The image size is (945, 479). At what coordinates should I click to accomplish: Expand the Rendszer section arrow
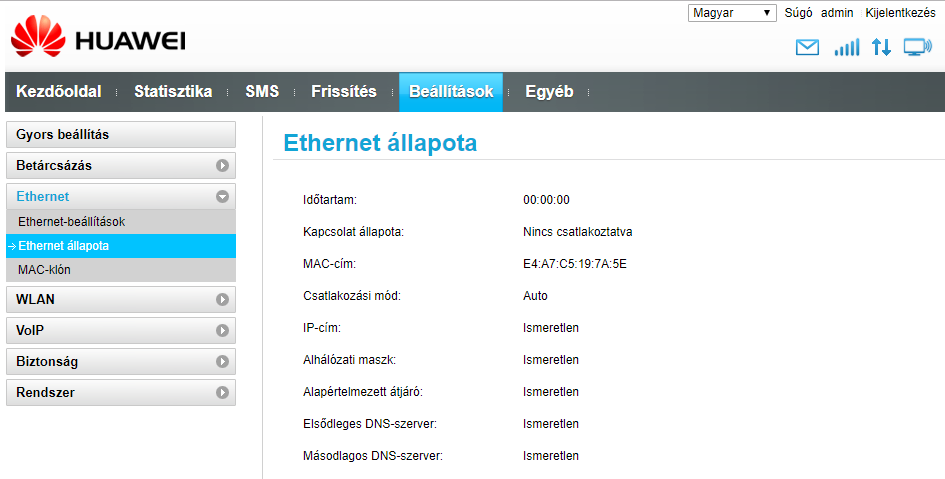click(222, 392)
